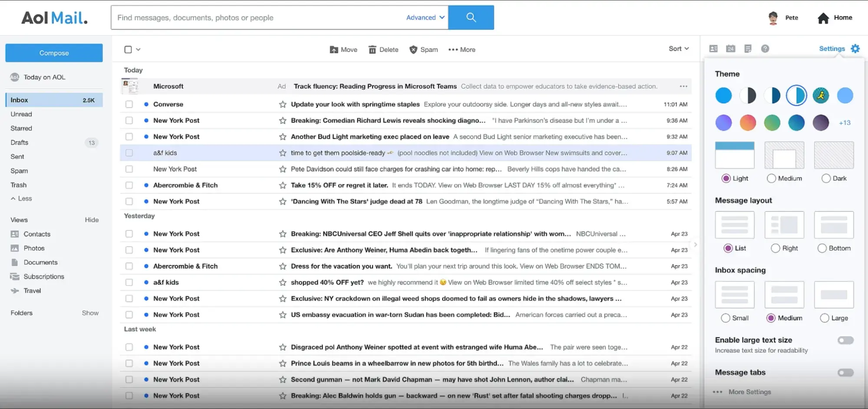Select Large inbox spacing radio

coord(824,318)
